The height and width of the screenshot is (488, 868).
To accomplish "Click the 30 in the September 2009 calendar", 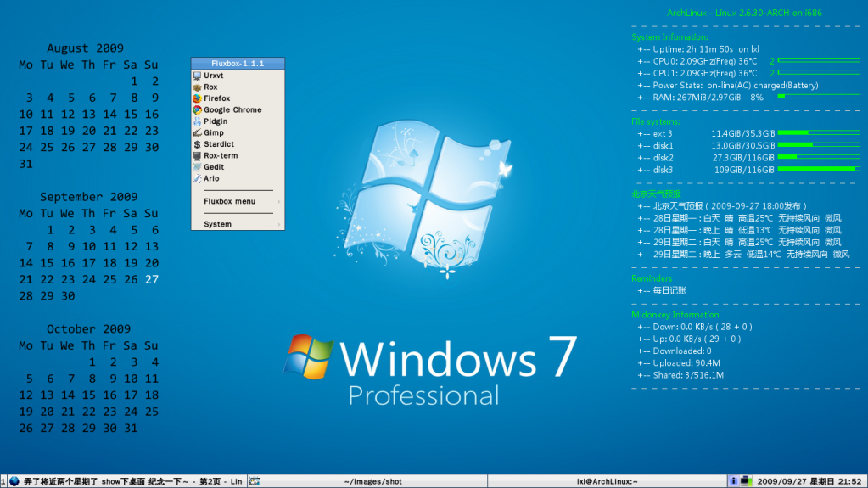I will pyautogui.click(x=68, y=296).
